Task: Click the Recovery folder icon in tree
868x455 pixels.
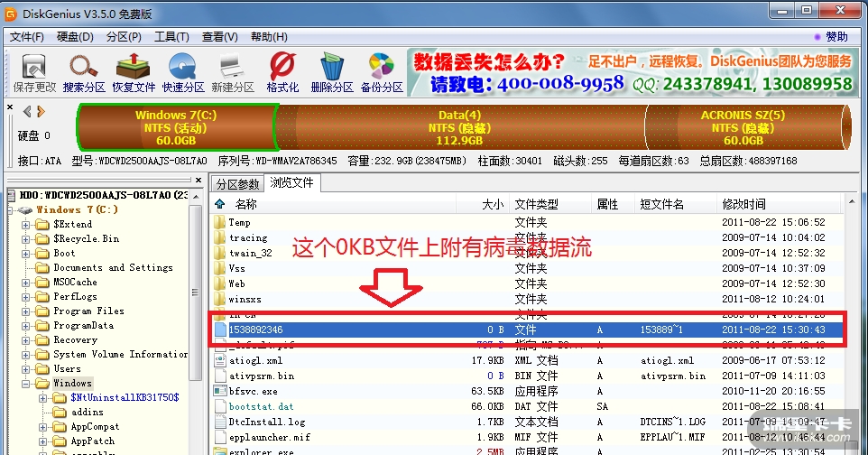Action: tap(42, 340)
